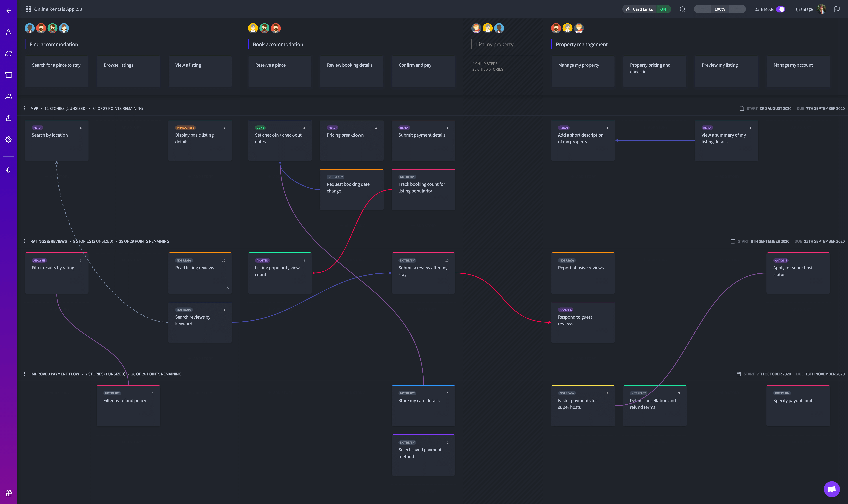This screenshot has width=848, height=504.
Task: Open the Submit payment details story card
Action: [423, 140]
